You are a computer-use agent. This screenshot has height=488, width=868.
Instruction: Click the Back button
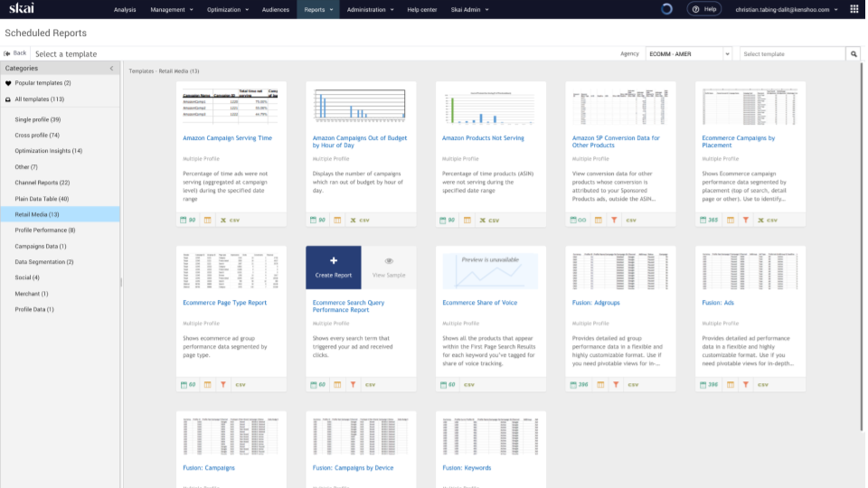15,53
